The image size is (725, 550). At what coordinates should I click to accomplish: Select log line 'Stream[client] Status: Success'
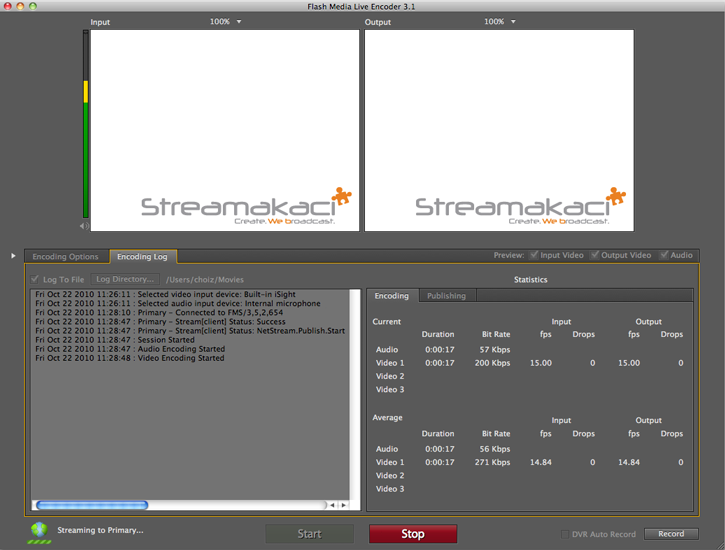[x=160, y=322]
